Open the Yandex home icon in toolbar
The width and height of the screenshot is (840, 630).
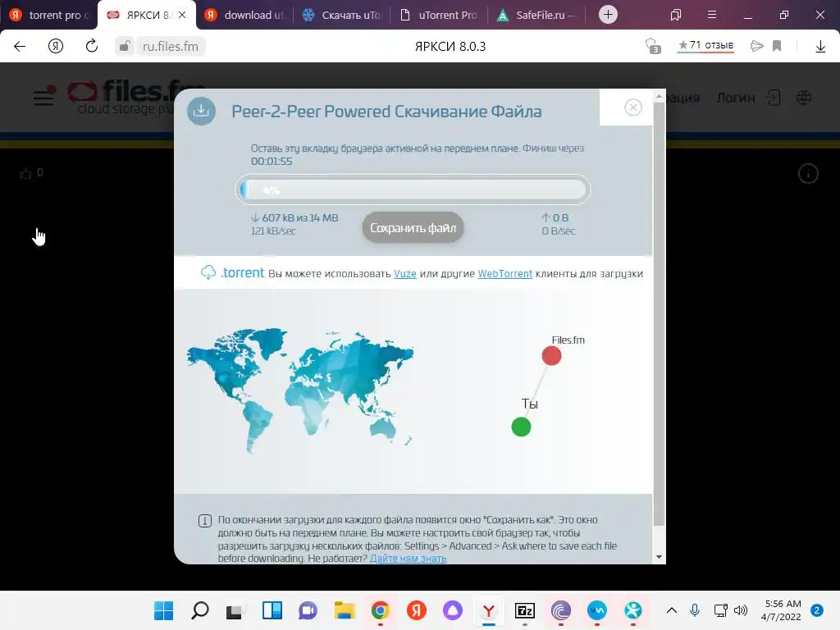pyautogui.click(x=56, y=46)
